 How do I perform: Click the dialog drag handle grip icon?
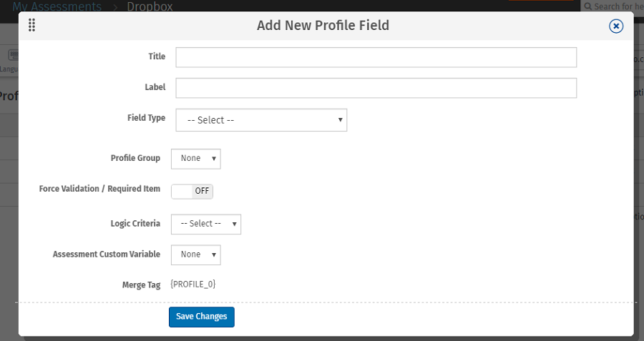tap(31, 26)
